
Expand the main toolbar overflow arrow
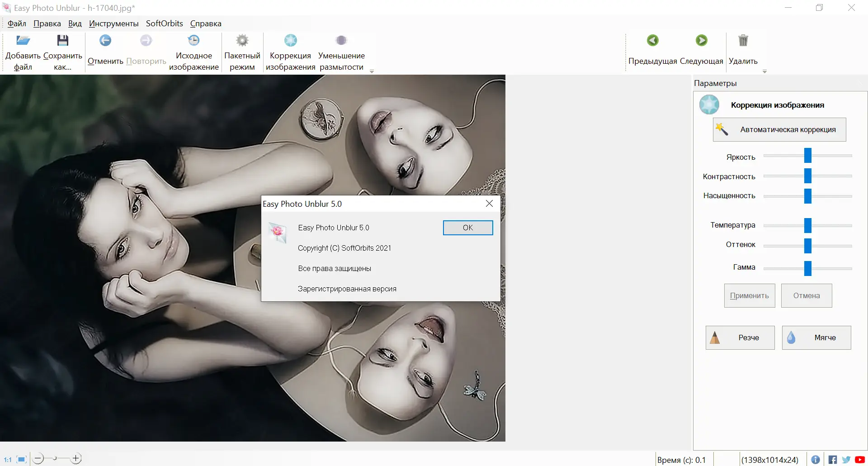pos(372,71)
